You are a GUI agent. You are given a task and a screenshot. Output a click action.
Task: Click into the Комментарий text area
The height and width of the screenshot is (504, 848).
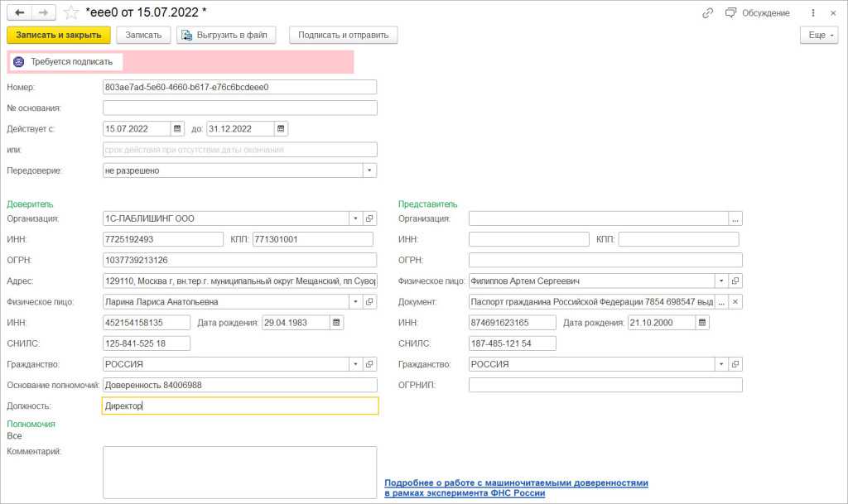click(x=239, y=473)
